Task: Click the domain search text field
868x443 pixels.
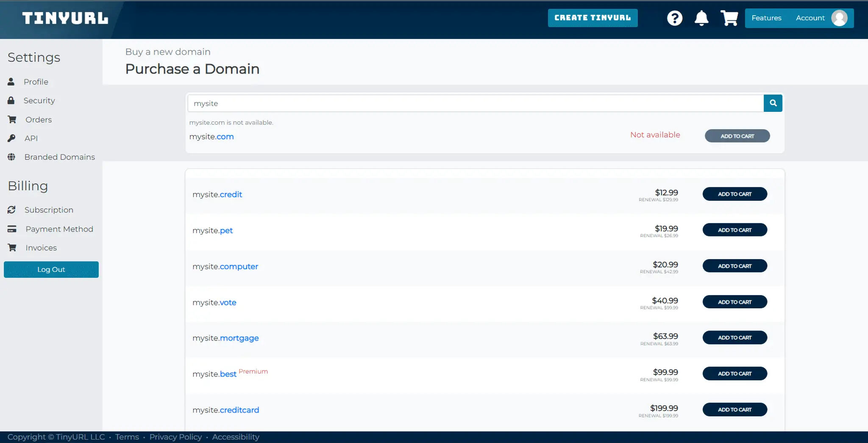Action: coord(475,103)
